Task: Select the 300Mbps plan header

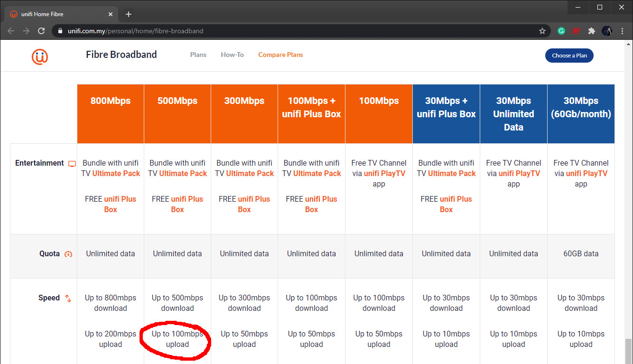Action: (244, 114)
